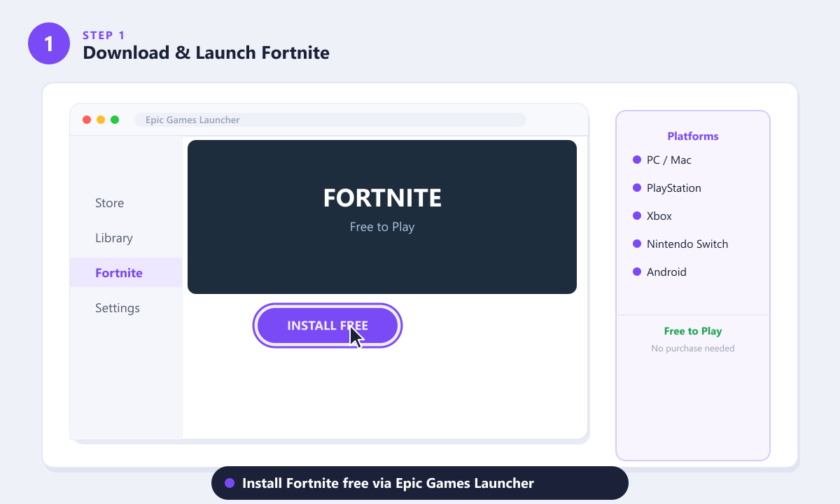Select Fortnite in the launcher sidebar

[126, 273]
